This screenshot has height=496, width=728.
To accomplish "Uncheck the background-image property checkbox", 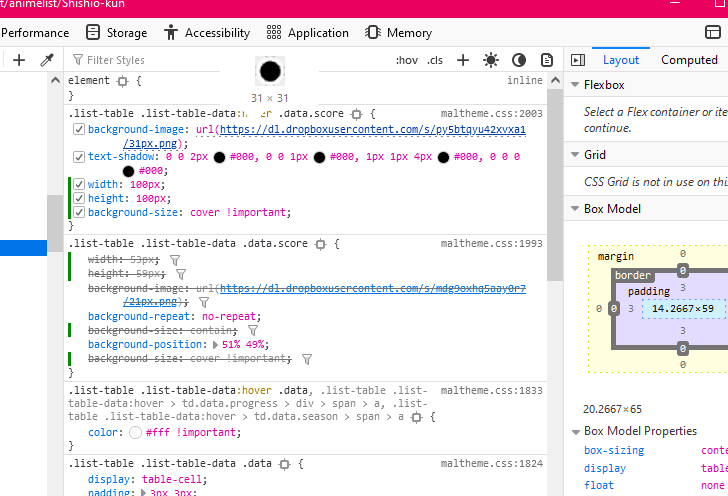I will coord(79,130).
